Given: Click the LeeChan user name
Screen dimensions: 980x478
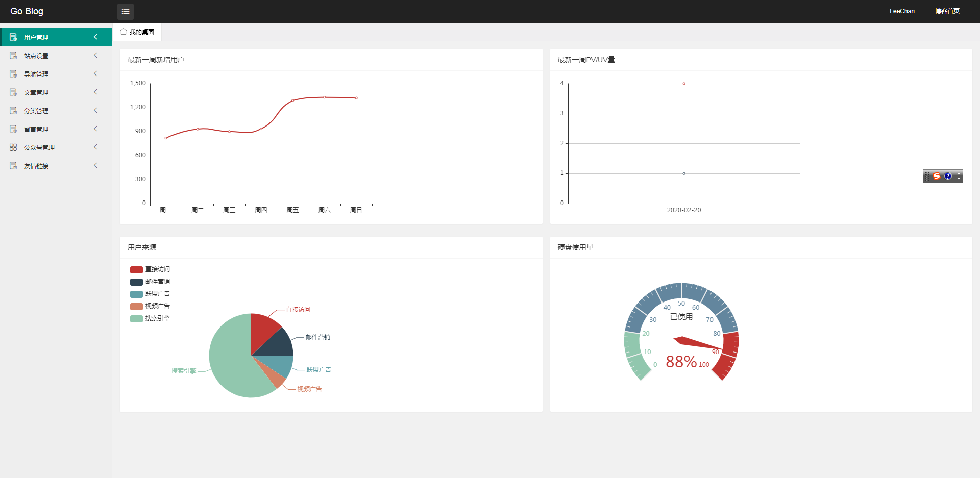Looking at the screenshot, I should (902, 11).
